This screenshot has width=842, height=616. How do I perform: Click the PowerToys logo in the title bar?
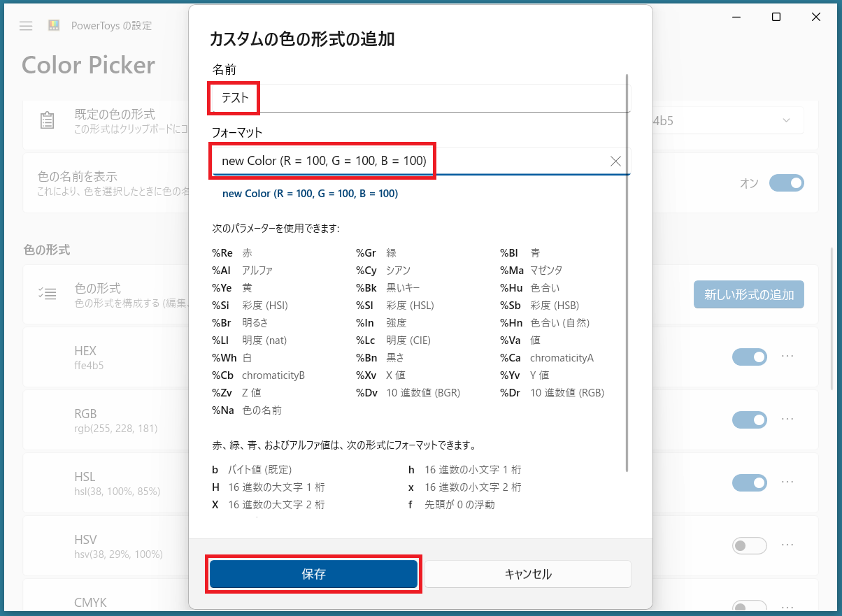[53, 24]
